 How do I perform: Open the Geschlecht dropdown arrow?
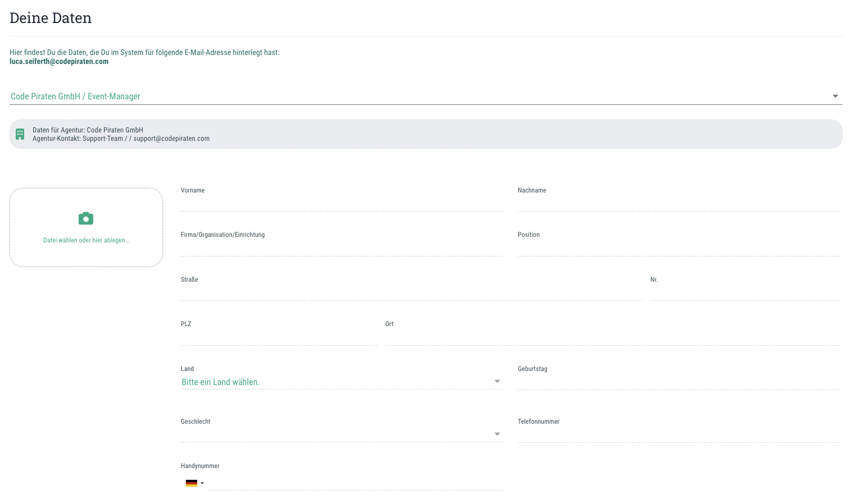497,434
